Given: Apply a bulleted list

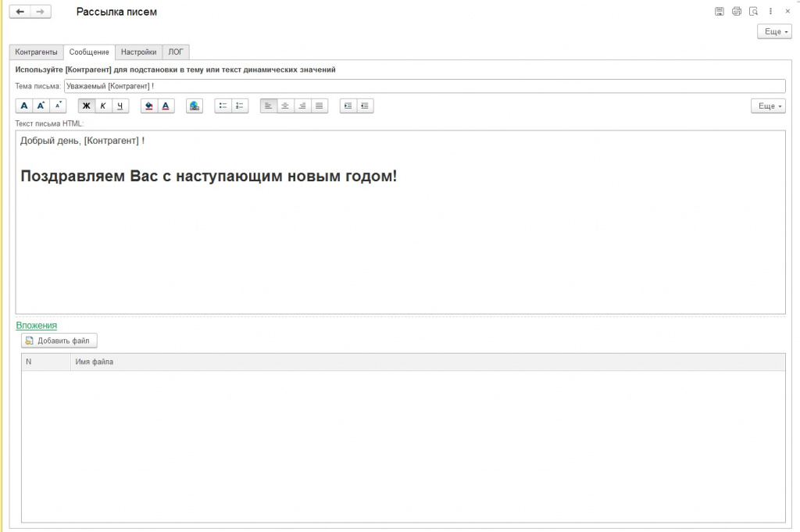Looking at the screenshot, I should click(x=223, y=105).
